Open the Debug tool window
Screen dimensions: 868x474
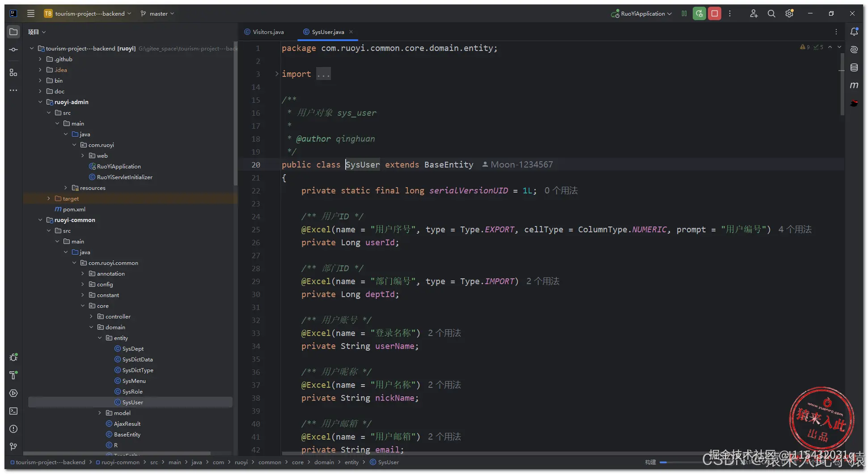13,357
